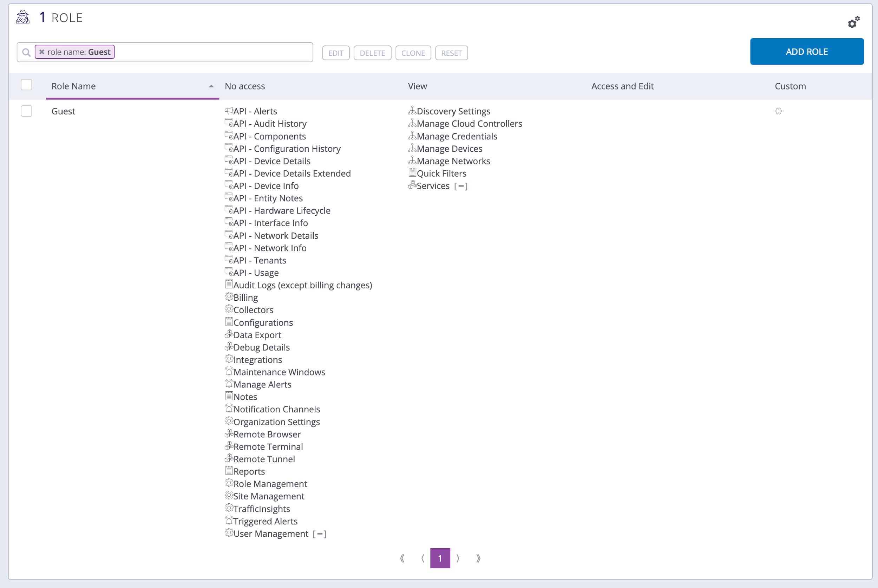The width and height of the screenshot is (878, 588).
Task: Click the magnifier icon in the search bar
Action: 26,52
